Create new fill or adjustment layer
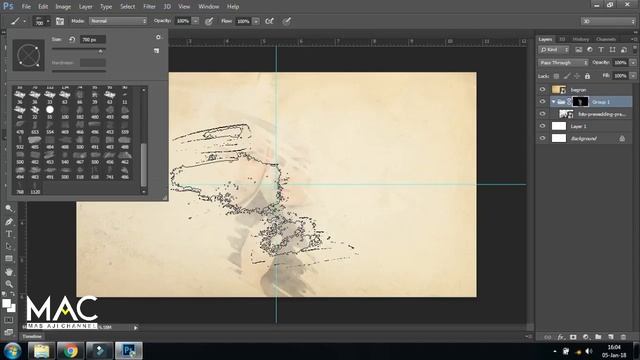The image size is (640, 360). coord(586,337)
